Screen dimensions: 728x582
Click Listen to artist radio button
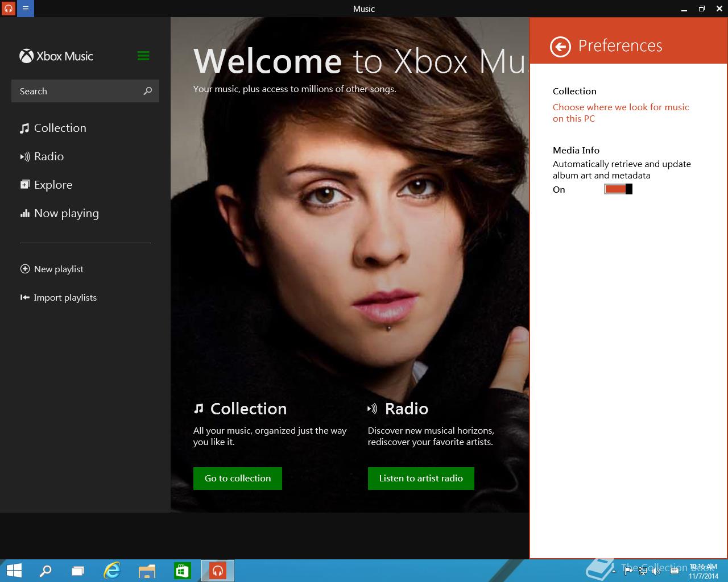click(421, 479)
